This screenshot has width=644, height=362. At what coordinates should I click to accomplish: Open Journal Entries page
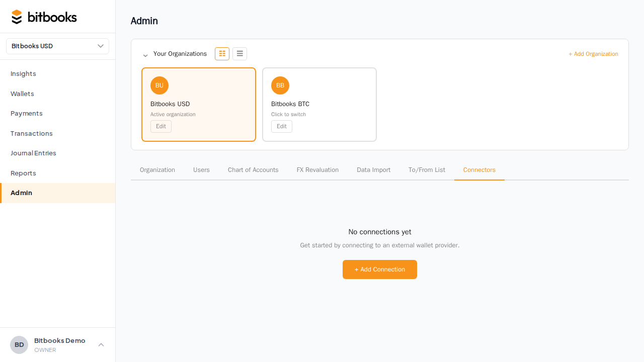(x=57, y=153)
